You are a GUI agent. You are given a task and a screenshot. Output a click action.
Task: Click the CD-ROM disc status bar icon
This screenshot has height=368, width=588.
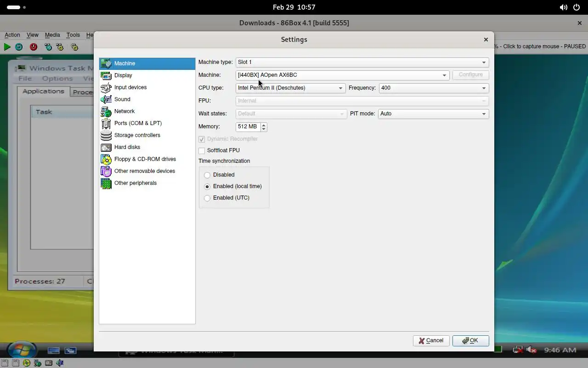pos(26,363)
